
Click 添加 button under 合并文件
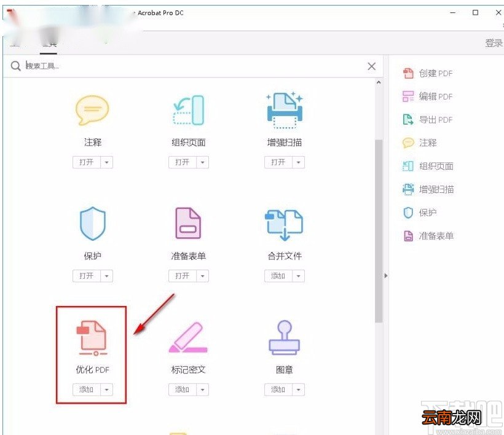pos(278,276)
